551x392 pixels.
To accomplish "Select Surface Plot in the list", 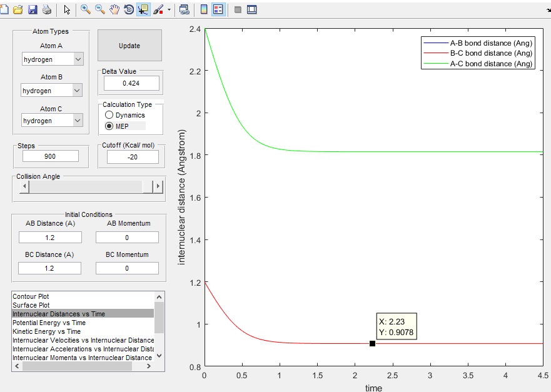I will pyautogui.click(x=83, y=305).
